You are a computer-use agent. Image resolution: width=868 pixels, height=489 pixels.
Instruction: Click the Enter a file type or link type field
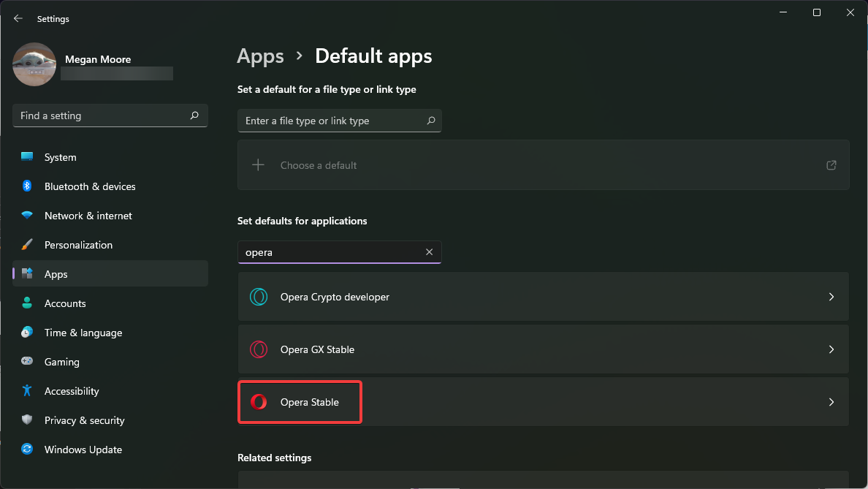point(339,121)
